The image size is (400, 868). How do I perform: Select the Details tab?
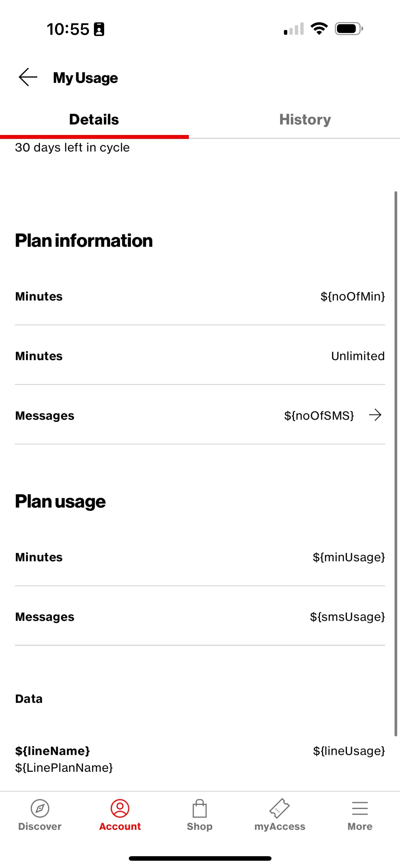(x=94, y=120)
